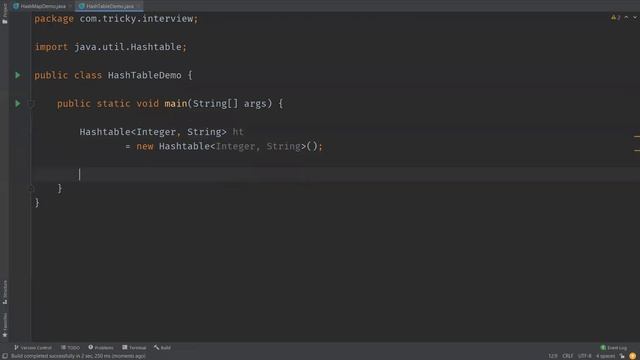
Task: Open the Problems tool window
Action: coord(101,348)
